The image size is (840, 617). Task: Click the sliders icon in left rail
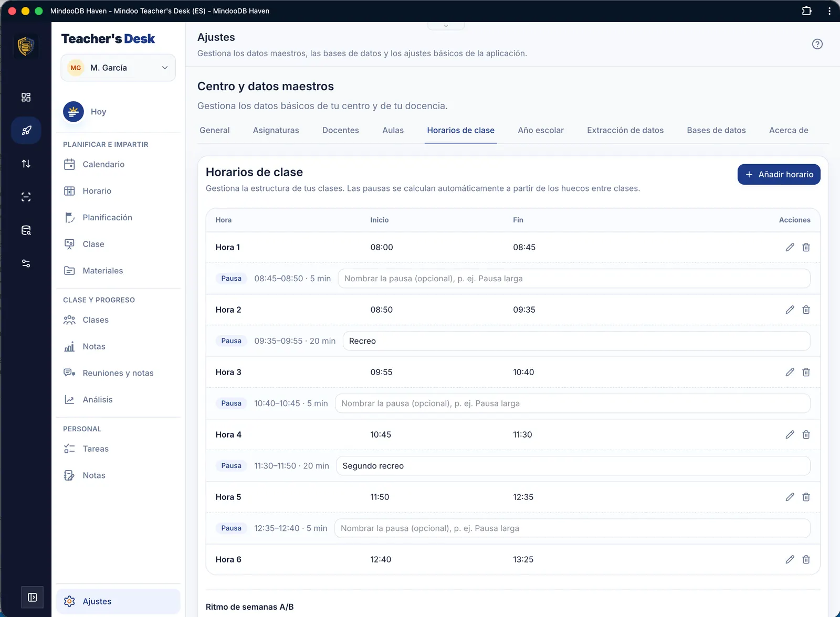[x=26, y=263]
